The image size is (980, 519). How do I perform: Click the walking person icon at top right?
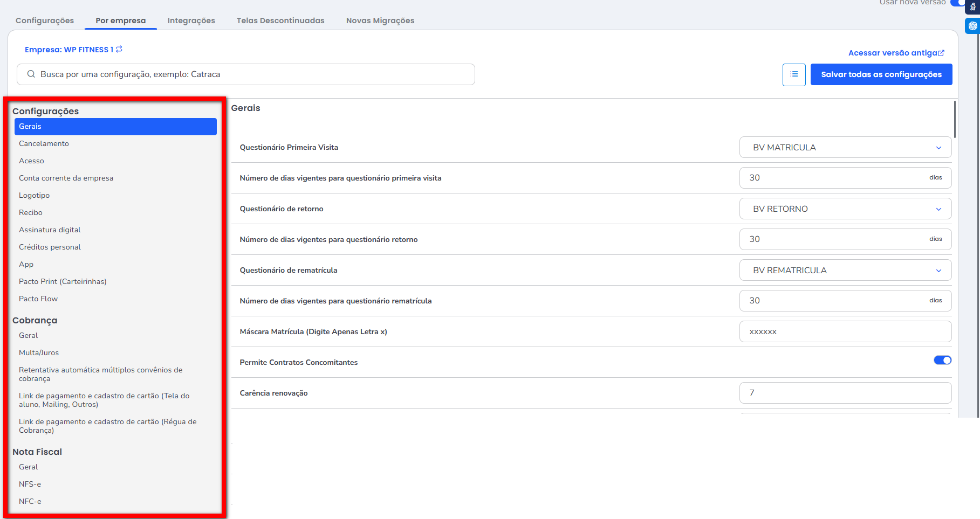pos(972,7)
